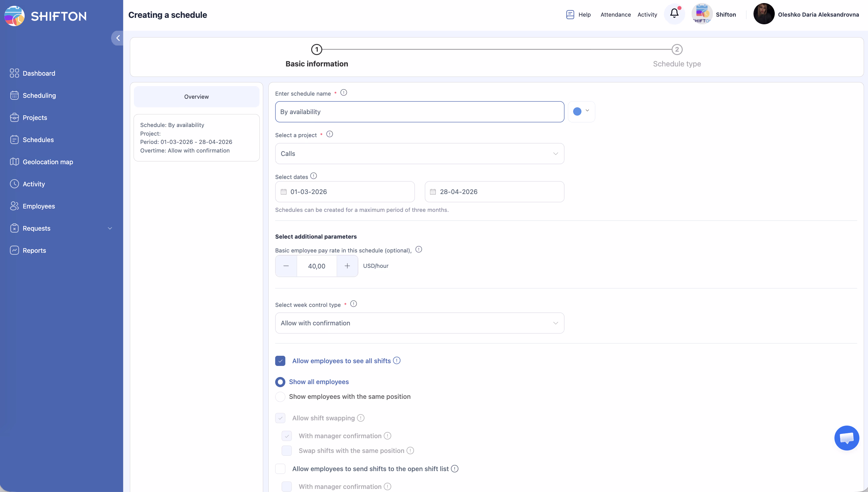Viewport: 868px width, 492px height.
Task: Open the Attendance top menu item
Action: (615, 14)
